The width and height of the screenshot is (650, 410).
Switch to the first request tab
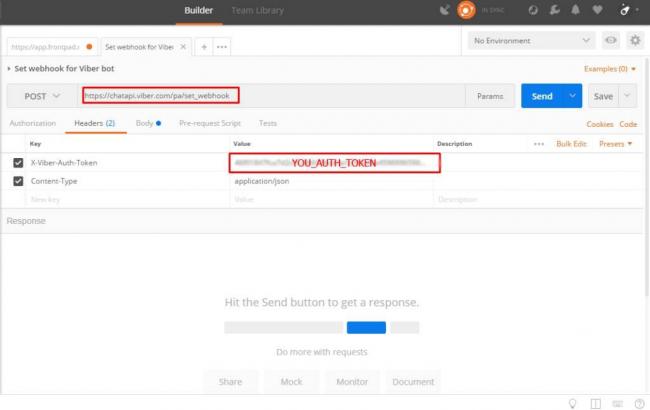click(x=52, y=47)
